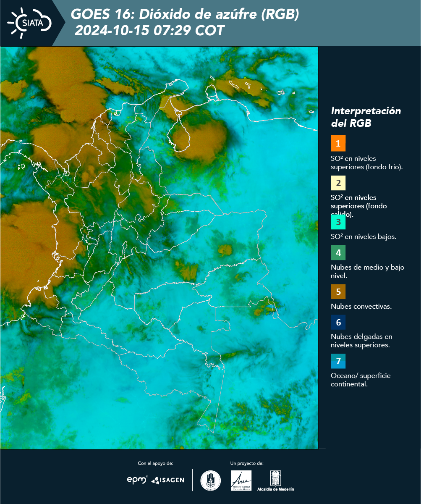The image size is (421, 504).
Task: Click the SO² en niveles superiores (fondo calido) label
Action: pos(359,206)
